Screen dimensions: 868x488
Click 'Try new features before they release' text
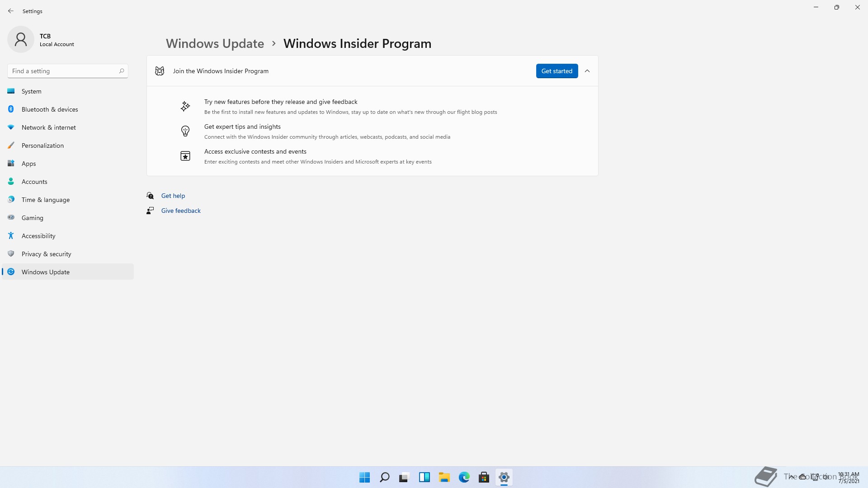(x=281, y=102)
